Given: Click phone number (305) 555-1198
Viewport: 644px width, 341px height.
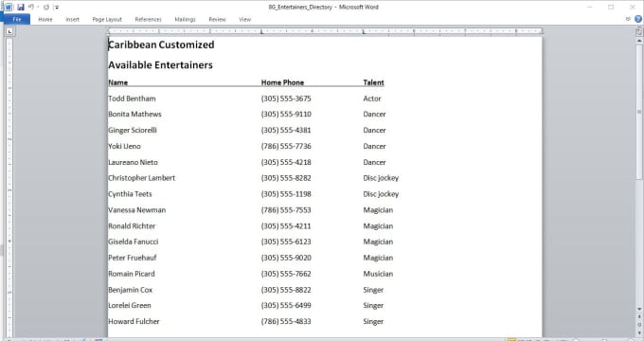Looking at the screenshot, I should [x=286, y=194].
